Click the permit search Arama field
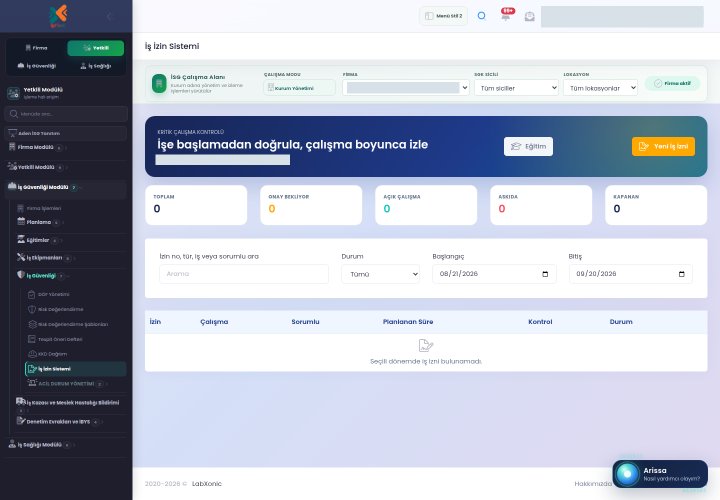This screenshot has width=720, height=500. point(244,274)
